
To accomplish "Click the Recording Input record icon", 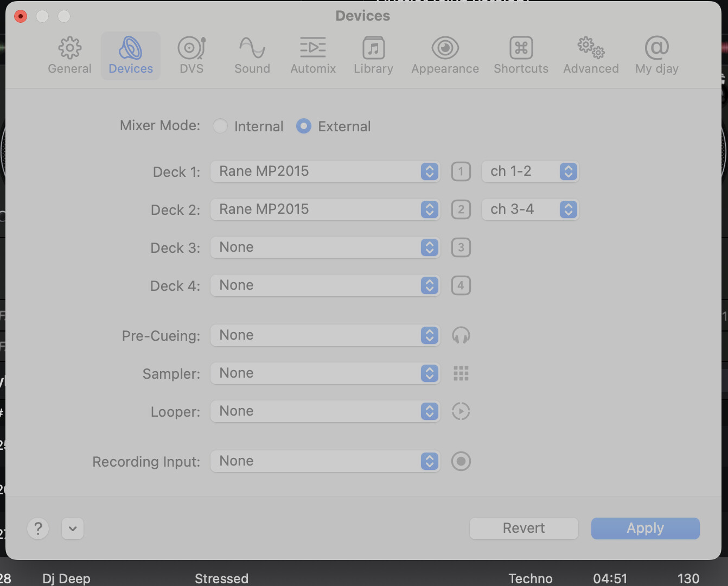I will coord(461,461).
